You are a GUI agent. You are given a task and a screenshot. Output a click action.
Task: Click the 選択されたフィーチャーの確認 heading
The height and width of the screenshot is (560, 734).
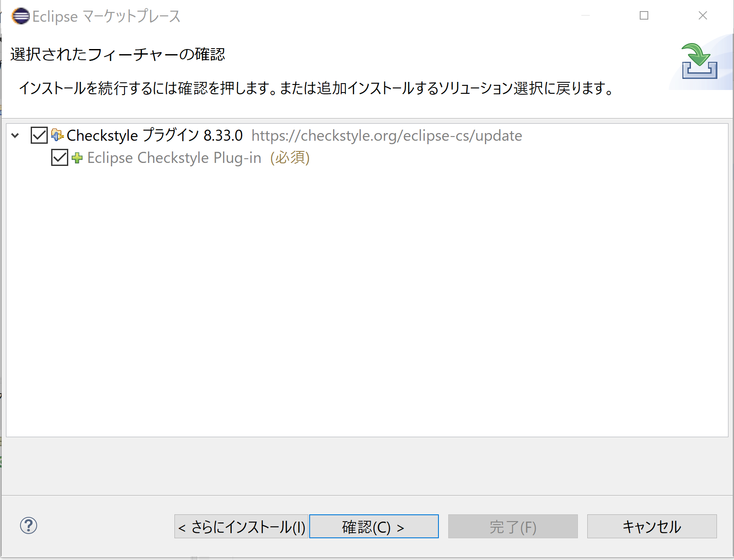[x=118, y=54]
